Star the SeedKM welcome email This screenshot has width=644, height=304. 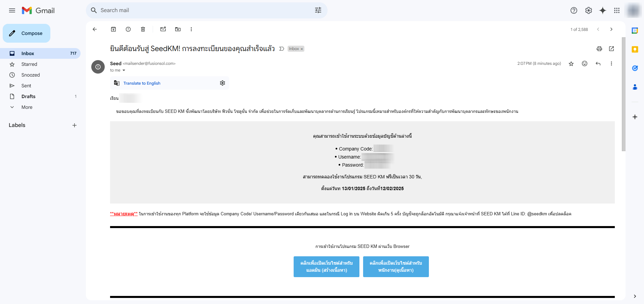pyautogui.click(x=571, y=63)
